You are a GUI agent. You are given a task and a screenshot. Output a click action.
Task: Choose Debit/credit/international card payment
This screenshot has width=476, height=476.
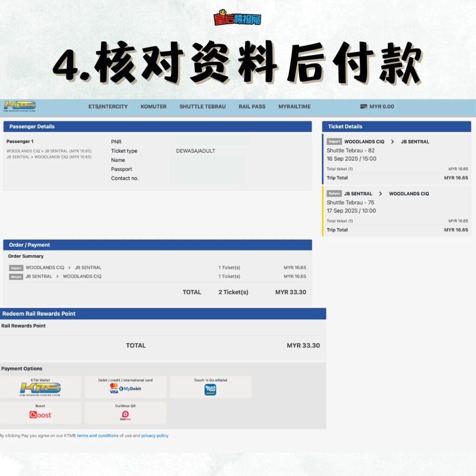[125, 387]
